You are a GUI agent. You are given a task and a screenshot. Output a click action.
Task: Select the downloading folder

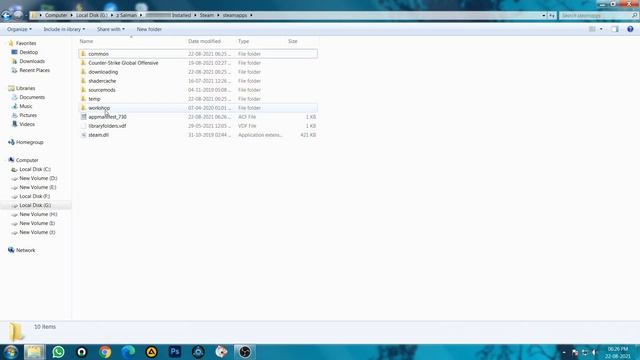click(198, 72)
